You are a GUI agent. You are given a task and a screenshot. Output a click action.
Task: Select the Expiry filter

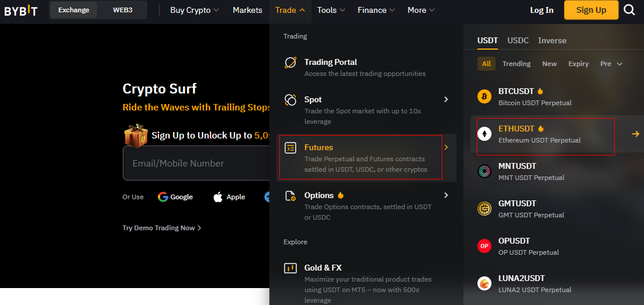point(579,64)
